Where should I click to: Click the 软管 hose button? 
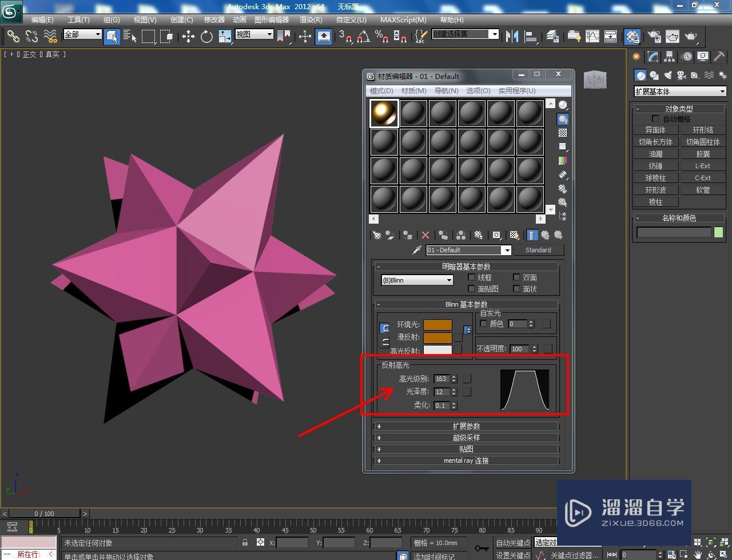pyautogui.click(x=703, y=190)
